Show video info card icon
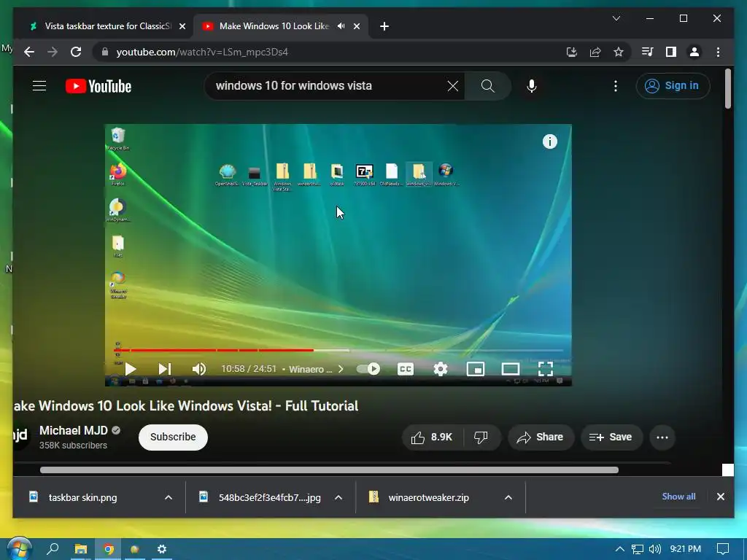 coord(550,141)
